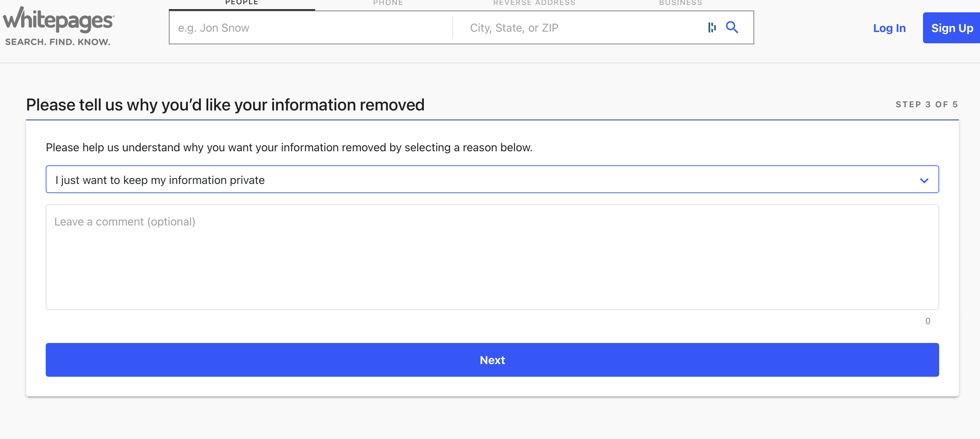Switch to the Reverse Address tab
The width and height of the screenshot is (980, 439).
pos(535,3)
